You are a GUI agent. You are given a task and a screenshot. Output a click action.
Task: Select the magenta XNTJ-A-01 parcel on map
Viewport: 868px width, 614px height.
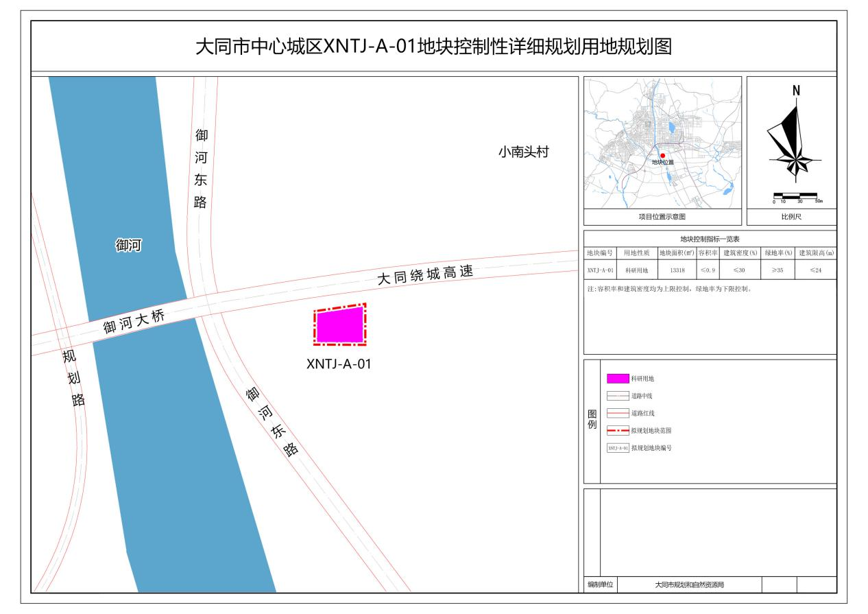click(x=339, y=325)
